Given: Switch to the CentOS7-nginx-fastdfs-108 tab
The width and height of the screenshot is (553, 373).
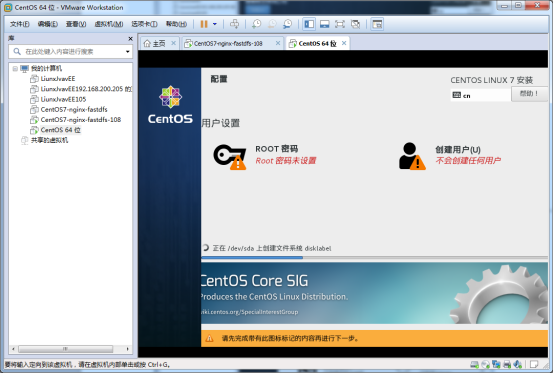Looking at the screenshot, I should pyautogui.click(x=228, y=43).
